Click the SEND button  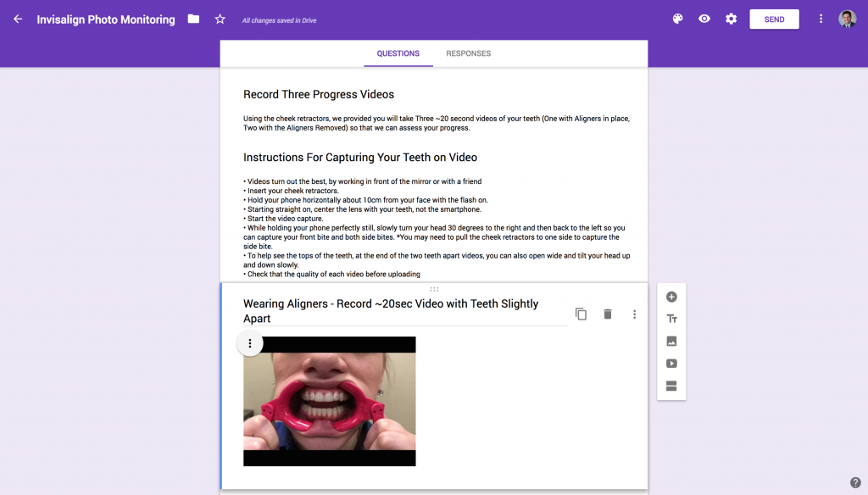(774, 19)
